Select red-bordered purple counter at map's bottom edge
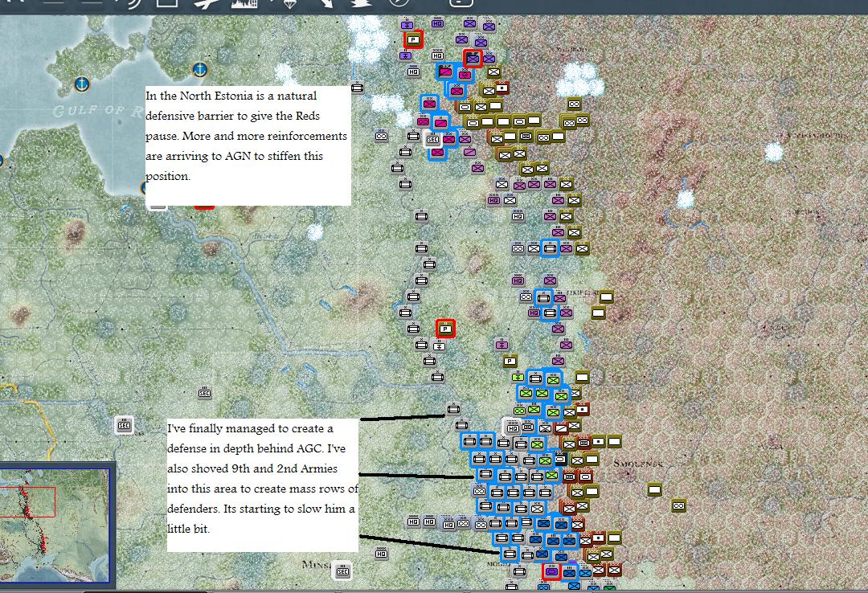 551,571
